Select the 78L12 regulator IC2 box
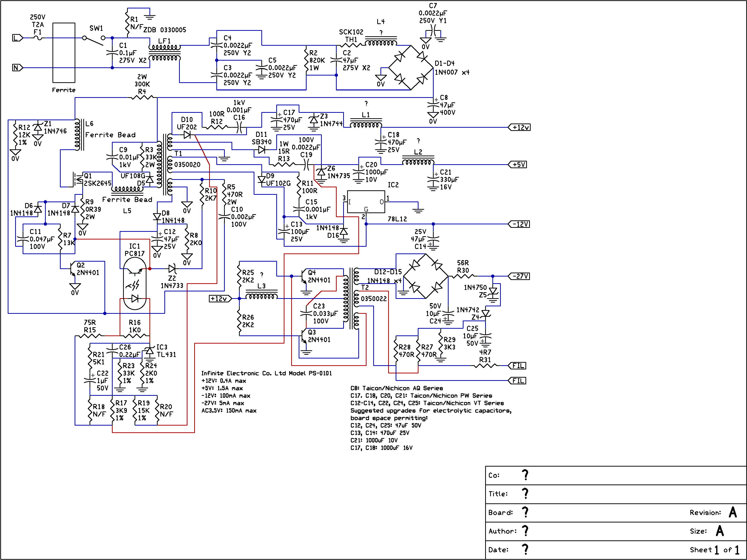This screenshot has width=747, height=560. pyautogui.click(x=366, y=202)
